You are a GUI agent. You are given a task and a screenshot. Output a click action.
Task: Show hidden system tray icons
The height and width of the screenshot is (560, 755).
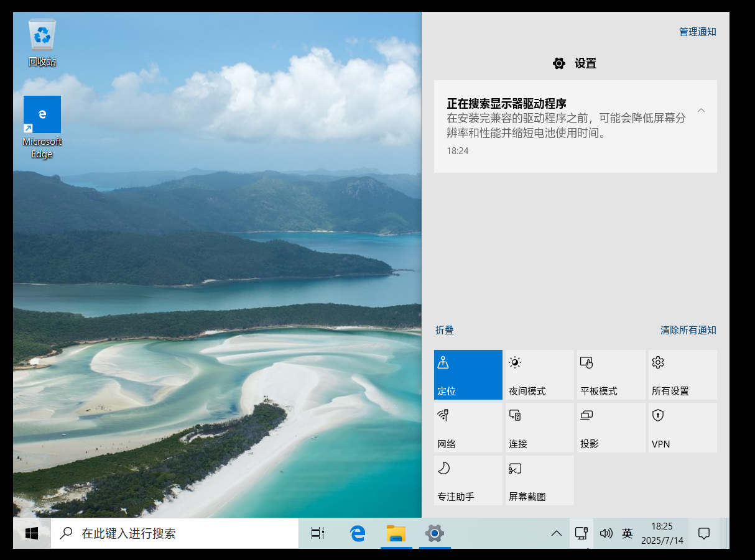[557, 533]
